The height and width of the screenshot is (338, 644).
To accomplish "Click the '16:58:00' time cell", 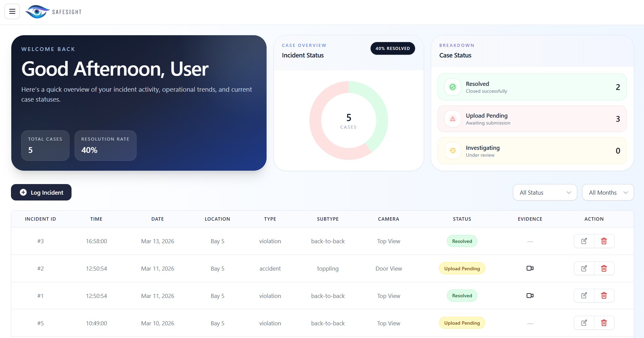I will click(x=96, y=241).
